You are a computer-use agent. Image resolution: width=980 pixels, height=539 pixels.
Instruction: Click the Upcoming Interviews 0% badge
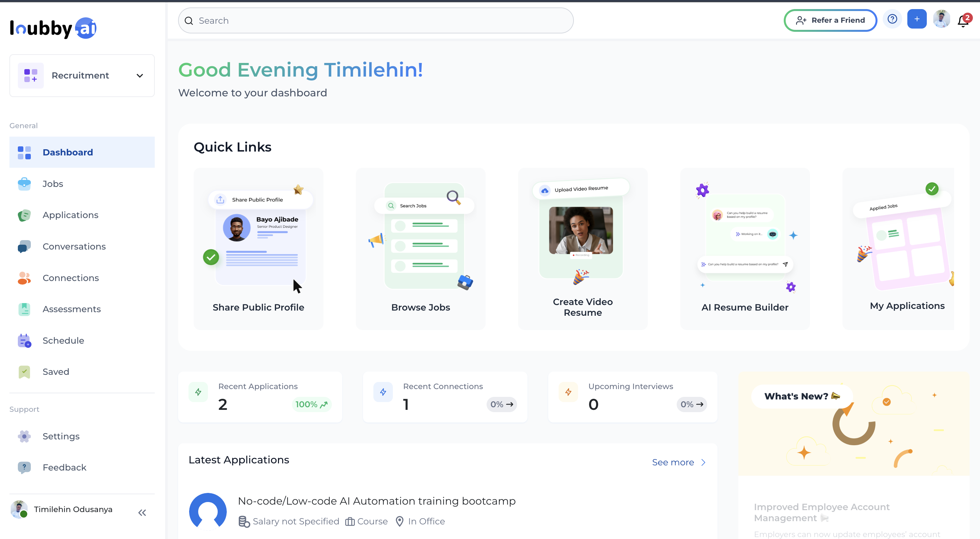click(x=692, y=404)
